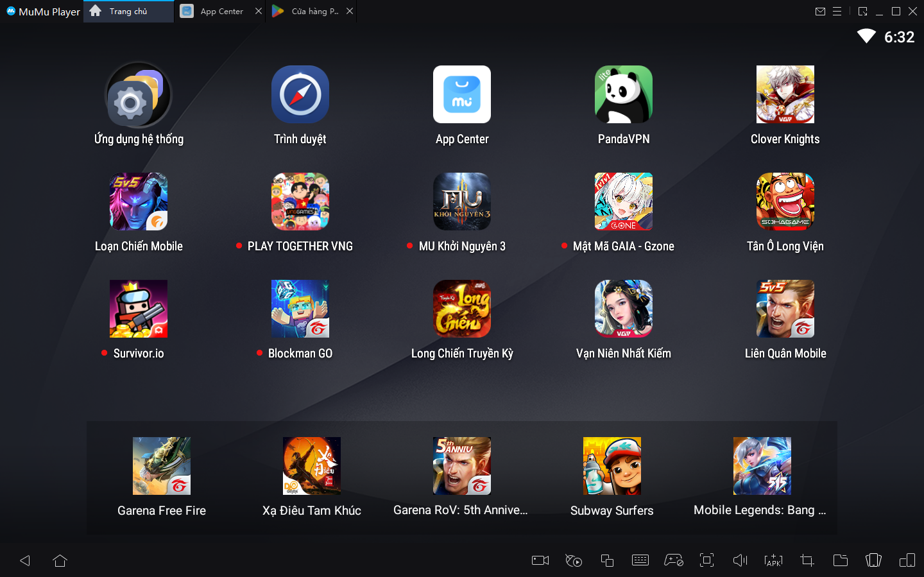Click the Install APK toolbar icon
Screen dimensions: 924x577
[773, 560]
